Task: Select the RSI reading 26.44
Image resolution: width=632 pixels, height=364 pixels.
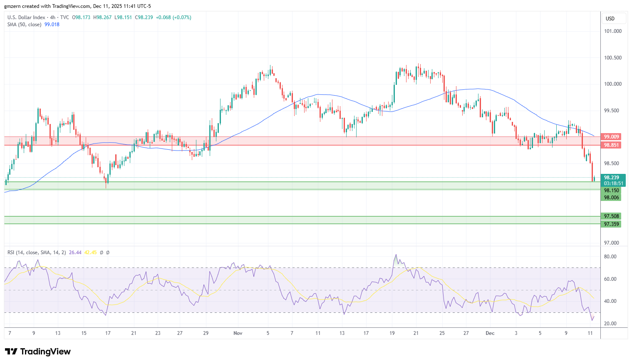Action: click(75, 253)
